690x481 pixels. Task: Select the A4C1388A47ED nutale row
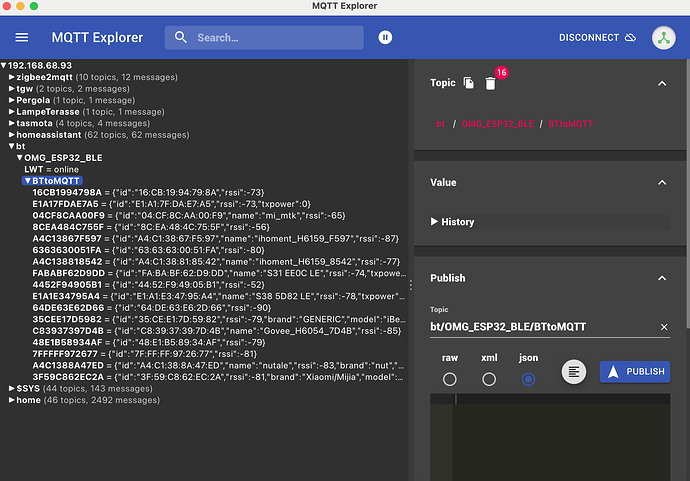pos(218,365)
